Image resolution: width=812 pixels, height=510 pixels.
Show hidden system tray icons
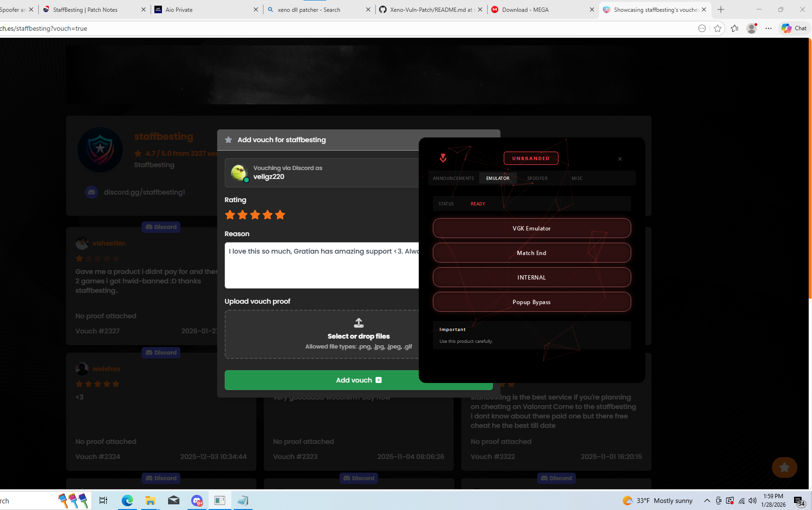[x=707, y=501]
